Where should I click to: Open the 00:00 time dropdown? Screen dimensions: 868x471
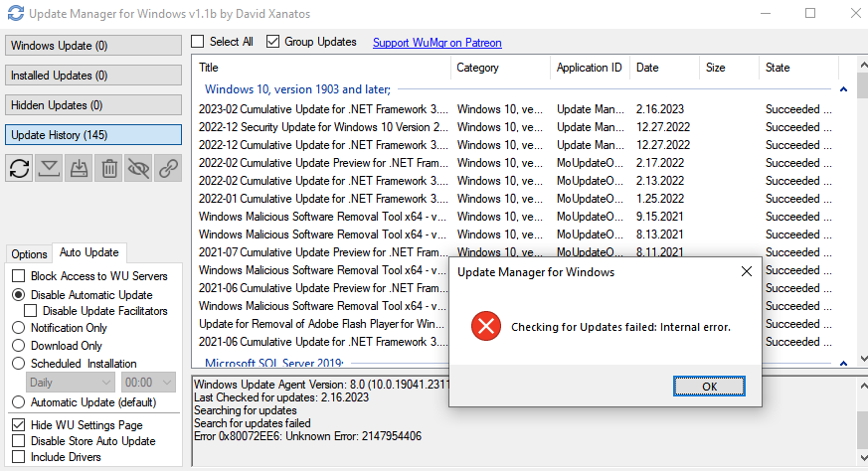tap(147, 383)
